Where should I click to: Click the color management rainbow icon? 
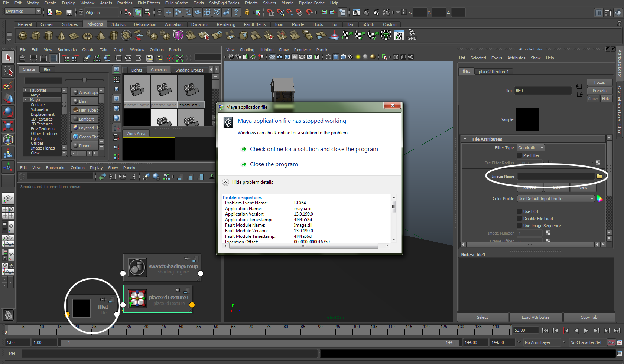point(599,199)
